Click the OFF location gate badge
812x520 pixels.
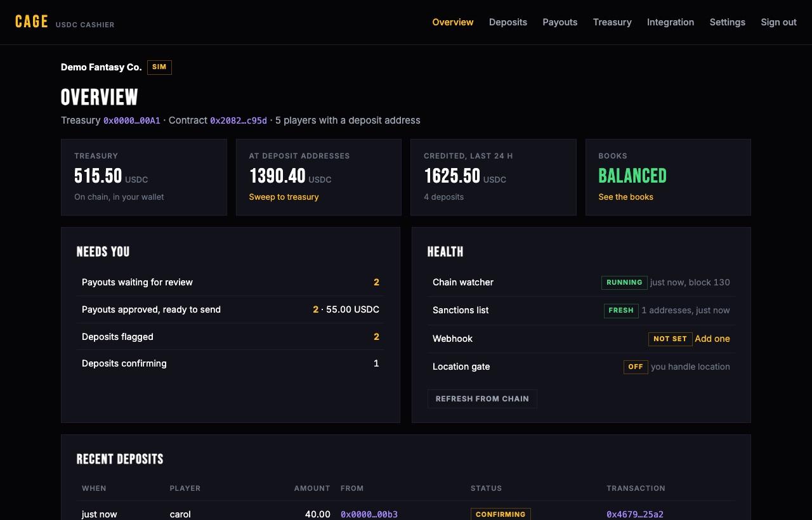636,367
